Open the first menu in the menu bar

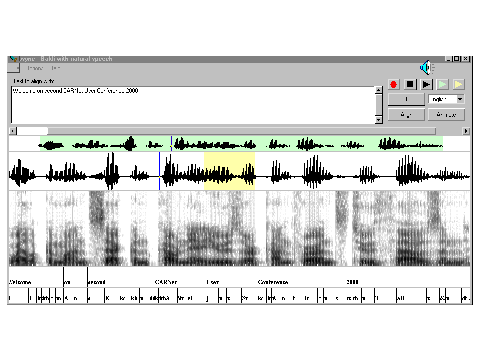35,68
